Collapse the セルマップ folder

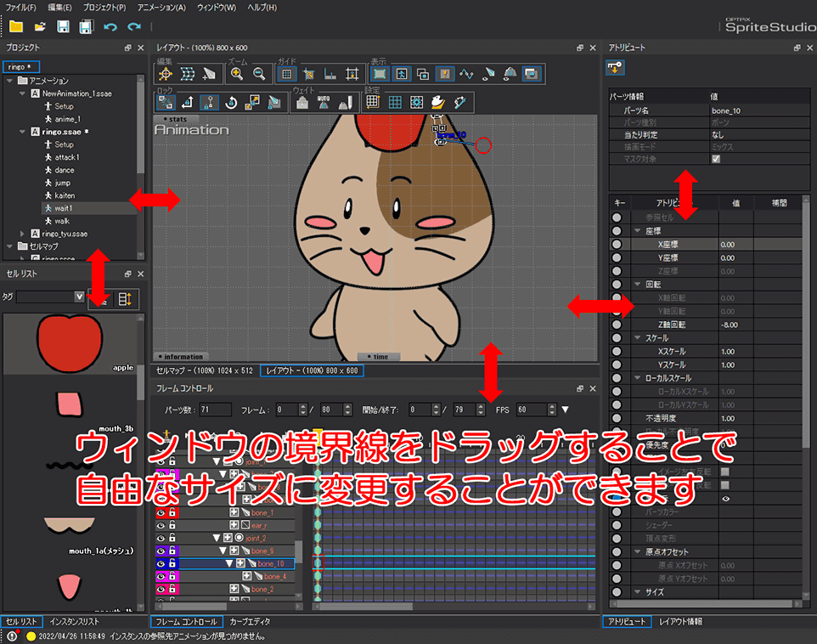pos(10,246)
